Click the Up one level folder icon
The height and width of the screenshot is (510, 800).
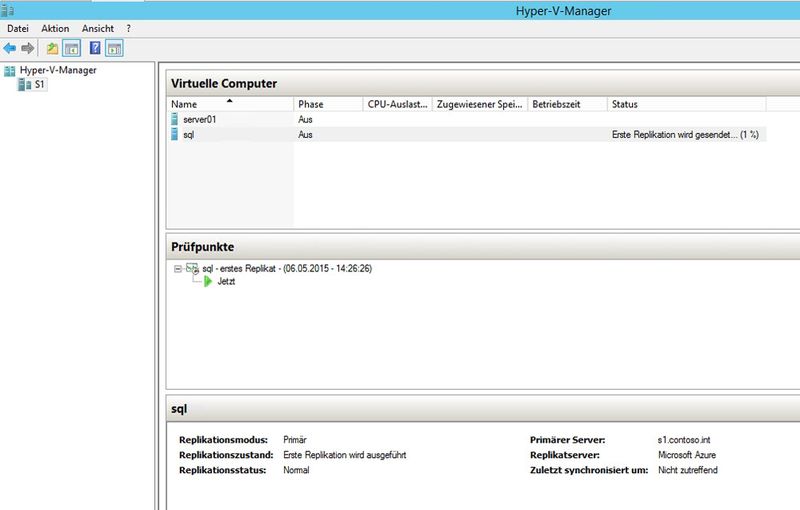(x=52, y=48)
